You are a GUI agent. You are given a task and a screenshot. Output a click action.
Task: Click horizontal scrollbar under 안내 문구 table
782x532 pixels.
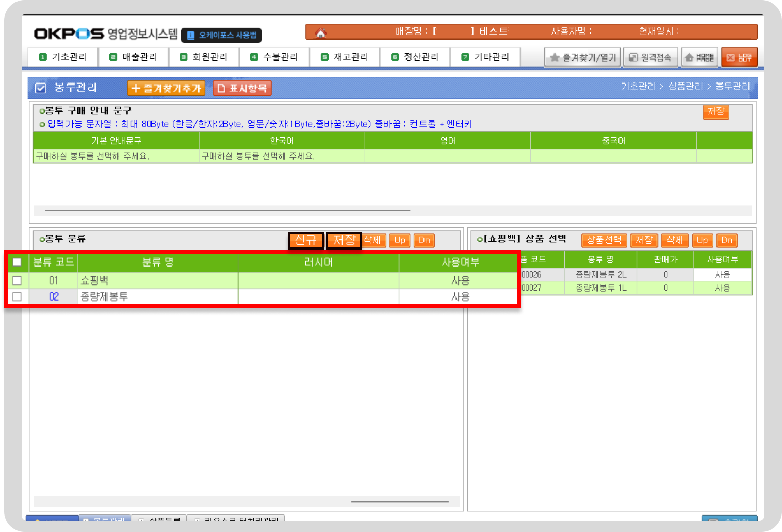(227, 210)
